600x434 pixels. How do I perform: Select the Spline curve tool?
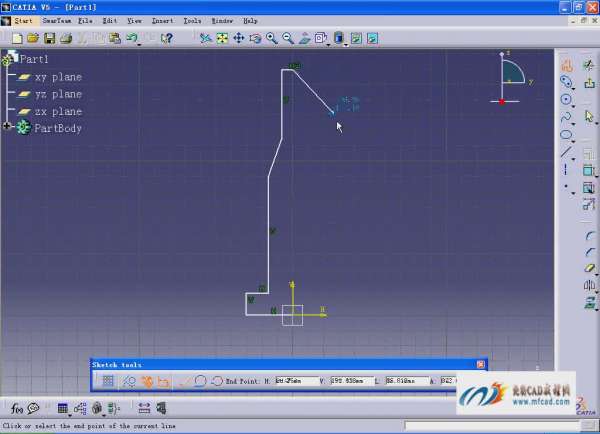(x=567, y=117)
